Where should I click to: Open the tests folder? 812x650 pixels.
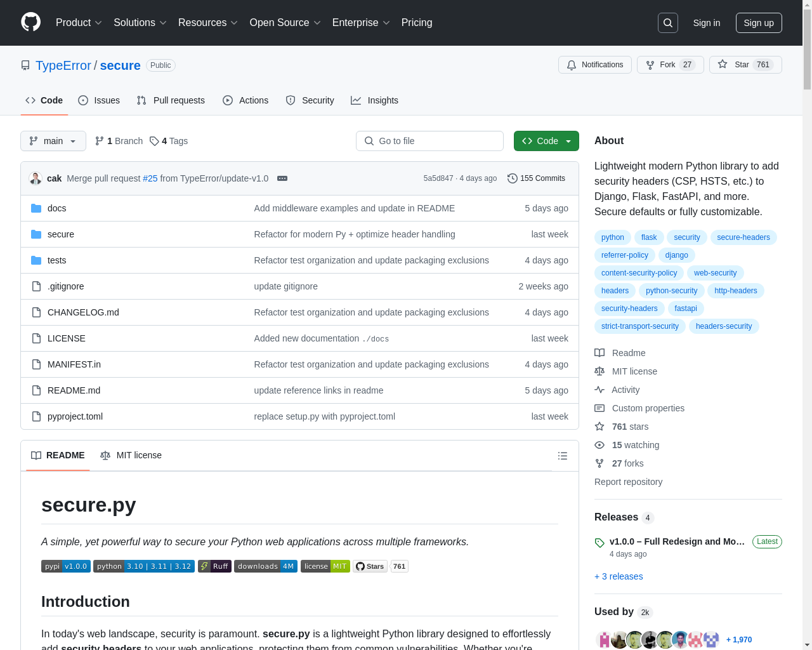pos(56,260)
